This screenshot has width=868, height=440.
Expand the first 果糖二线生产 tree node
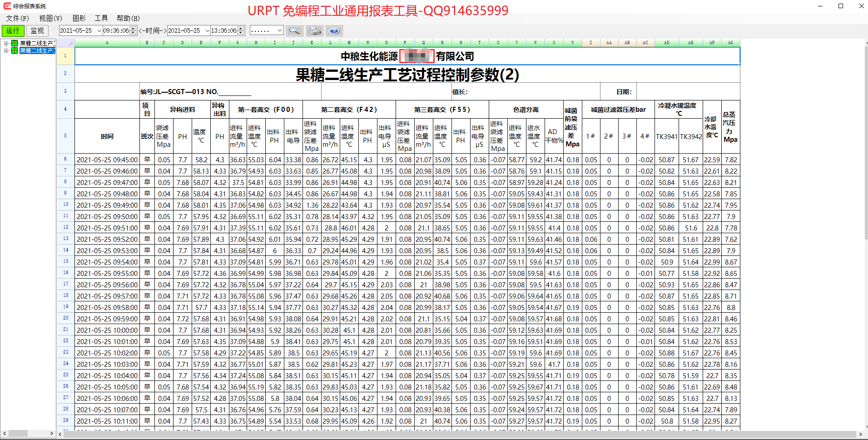[x=6, y=43]
